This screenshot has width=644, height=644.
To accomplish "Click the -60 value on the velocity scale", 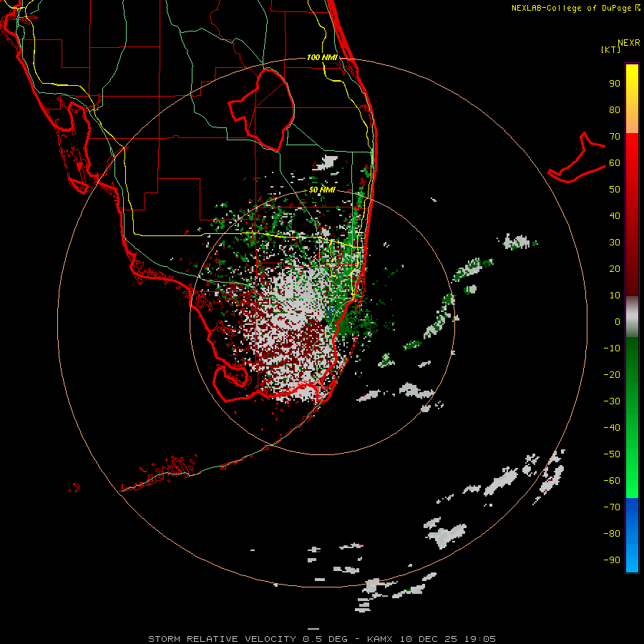I will coord(612,481).
